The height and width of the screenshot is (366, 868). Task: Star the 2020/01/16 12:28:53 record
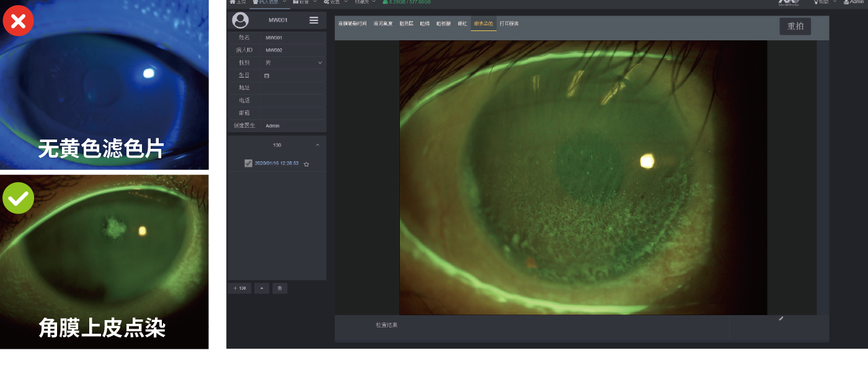(x=306, y=164)
